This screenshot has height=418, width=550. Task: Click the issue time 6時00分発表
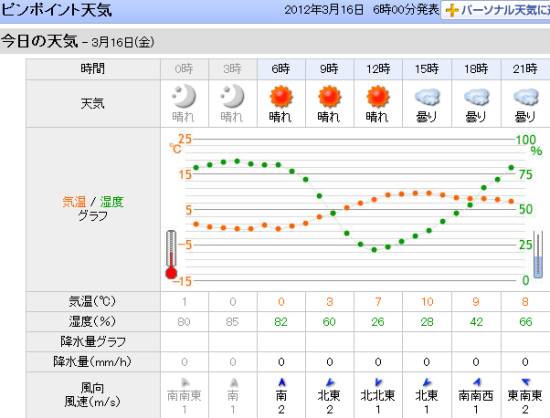click(405, 10)
